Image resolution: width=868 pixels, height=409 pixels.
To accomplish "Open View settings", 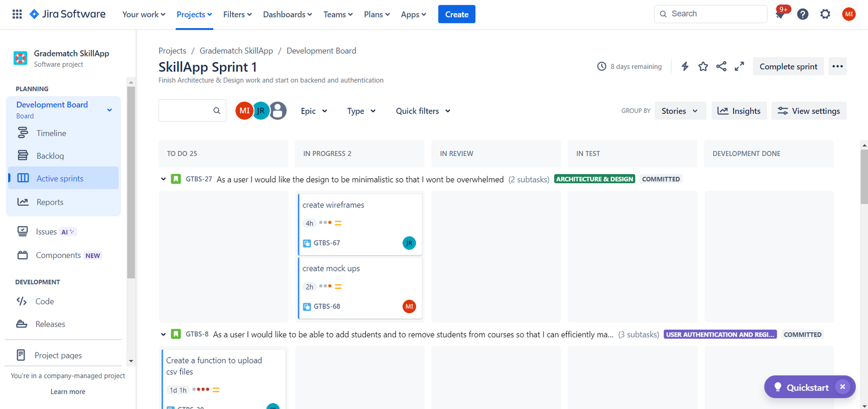I will coord(809,111).
